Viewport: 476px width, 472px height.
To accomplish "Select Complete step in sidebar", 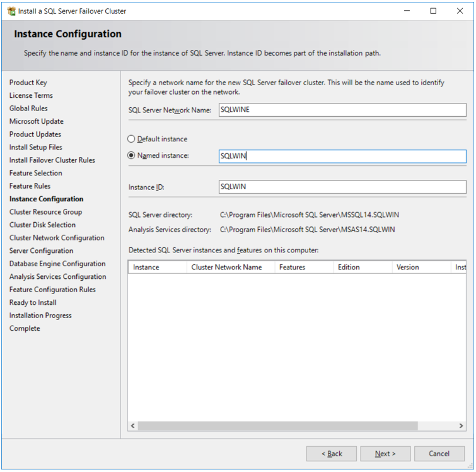I will 25,328.
